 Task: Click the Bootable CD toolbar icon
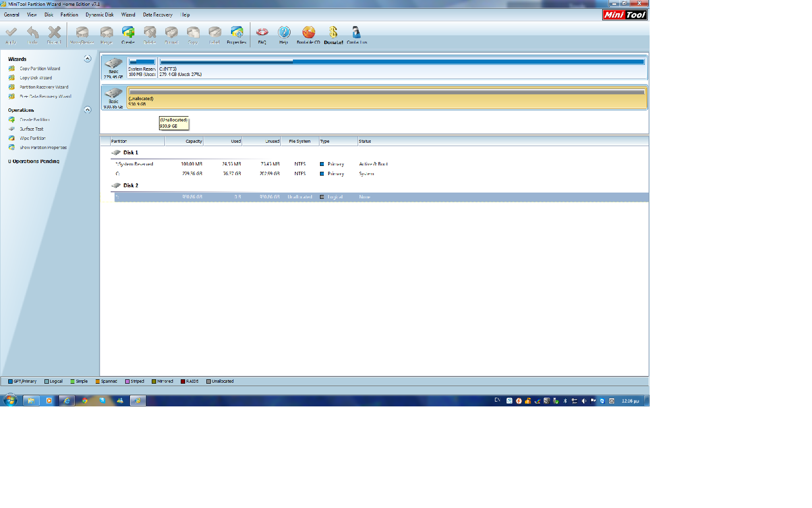click(x=308, y=35)
